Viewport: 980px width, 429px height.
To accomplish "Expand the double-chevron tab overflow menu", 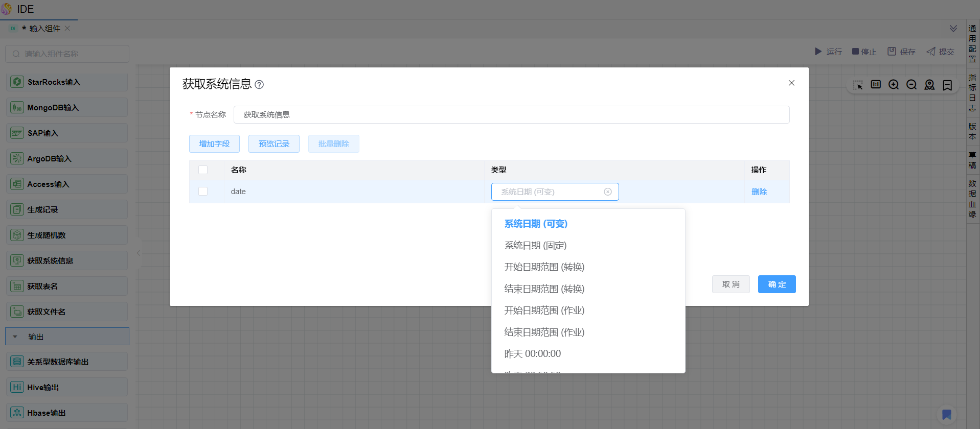I will pos(953,29).
